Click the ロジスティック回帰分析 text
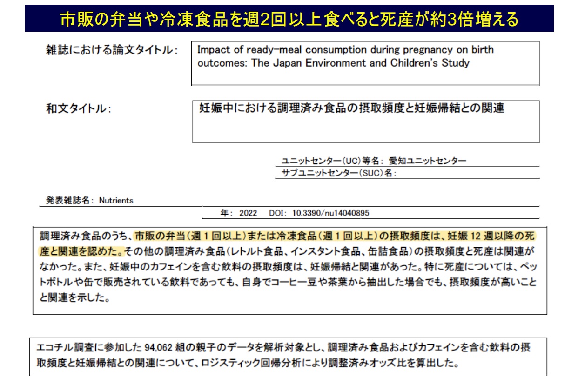Screen dimensions: 578x392 click(242, 363)
